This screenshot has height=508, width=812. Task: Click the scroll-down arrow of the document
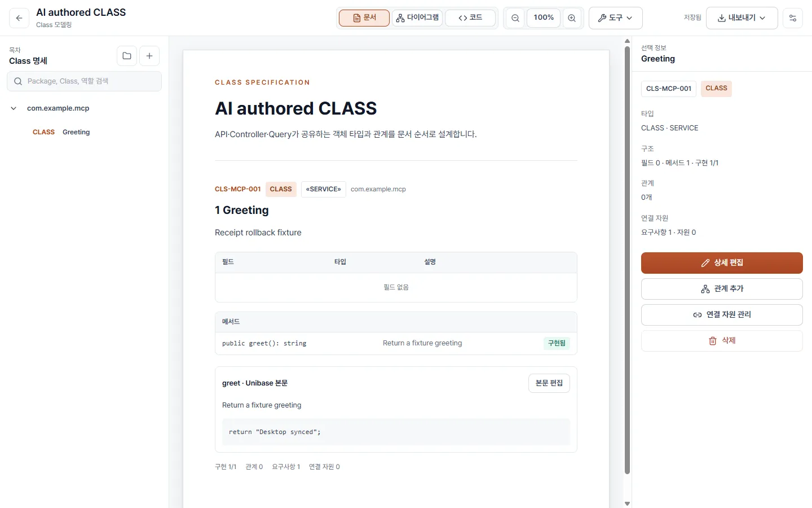tap(627, 503)
